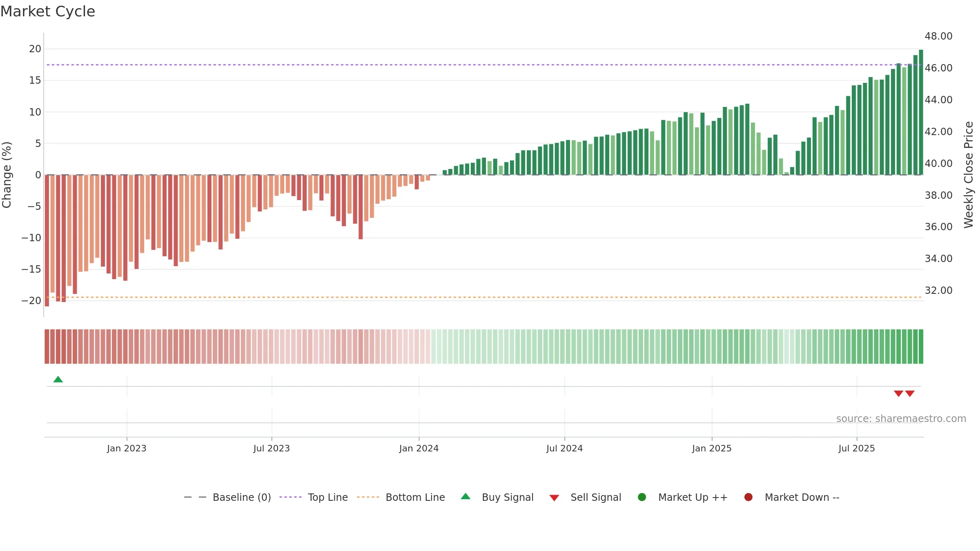Click the Buy Signal legend triangle icon
Image resolution: width=980 pixels, height=551 pixels.
pos(465,496)
